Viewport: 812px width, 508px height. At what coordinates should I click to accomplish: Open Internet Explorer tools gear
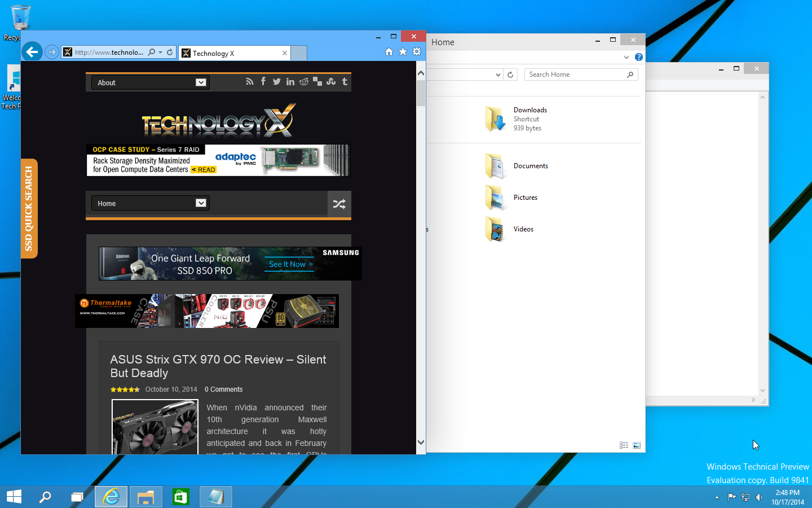417,52
